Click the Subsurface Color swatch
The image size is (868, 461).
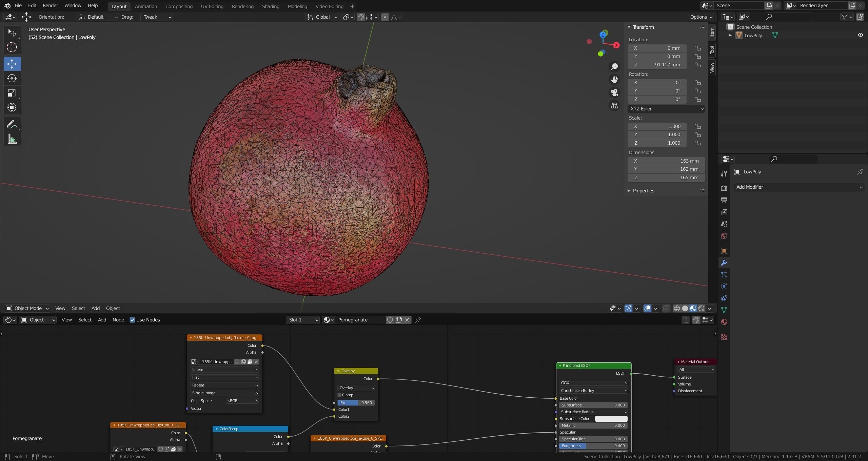tap(611, 419)
